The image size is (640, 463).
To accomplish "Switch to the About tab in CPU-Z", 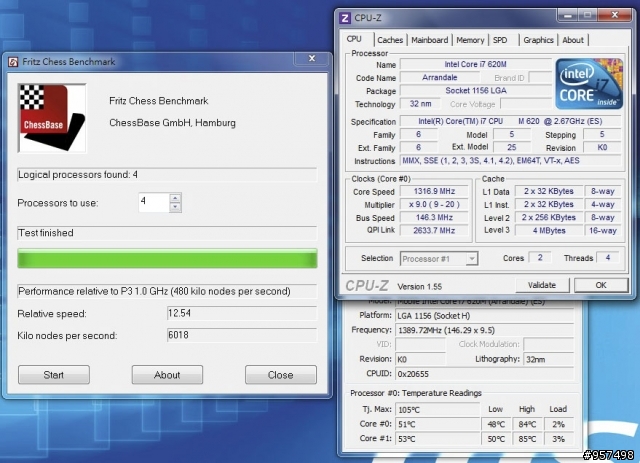I will (573, 40).
